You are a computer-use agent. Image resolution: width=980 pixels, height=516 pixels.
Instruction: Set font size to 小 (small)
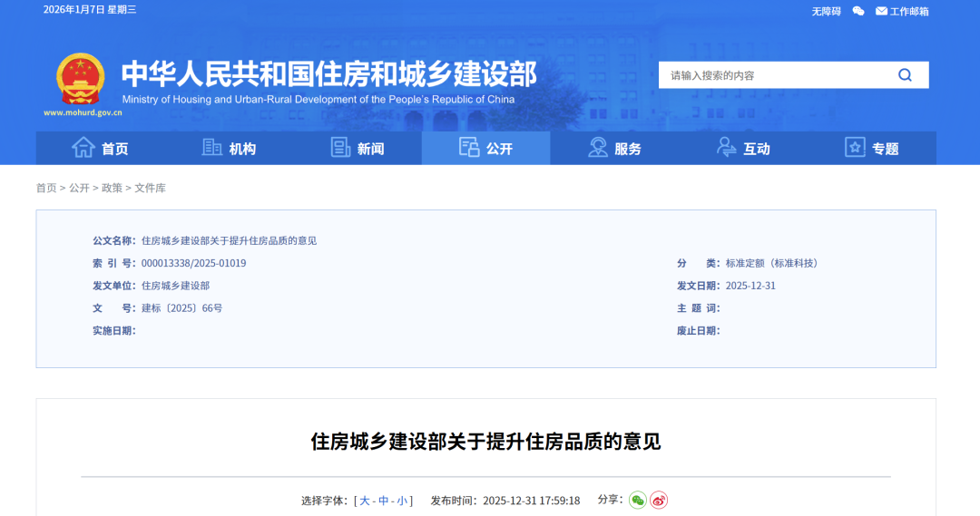(x=402, y=501)
